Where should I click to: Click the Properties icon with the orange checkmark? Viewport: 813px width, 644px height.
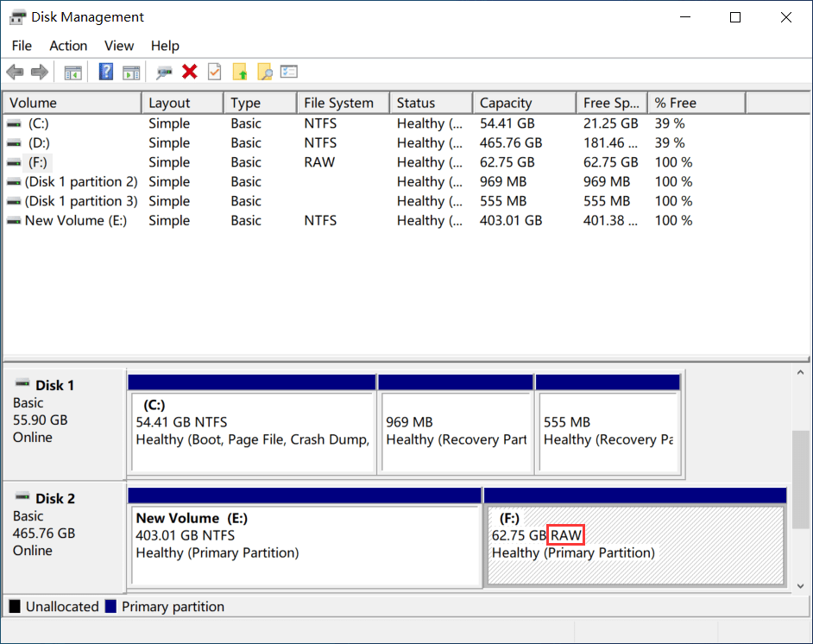coord(215,73)
